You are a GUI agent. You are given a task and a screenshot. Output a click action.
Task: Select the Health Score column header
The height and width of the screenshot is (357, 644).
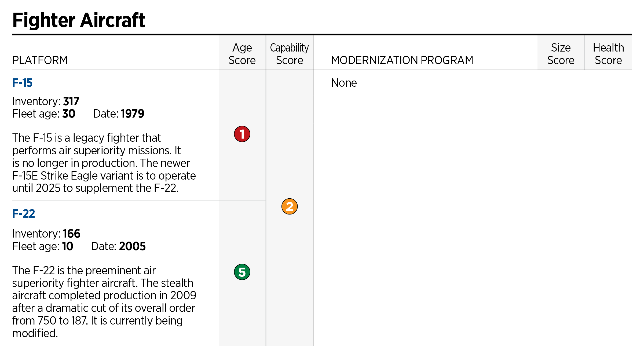pos(608,54)
